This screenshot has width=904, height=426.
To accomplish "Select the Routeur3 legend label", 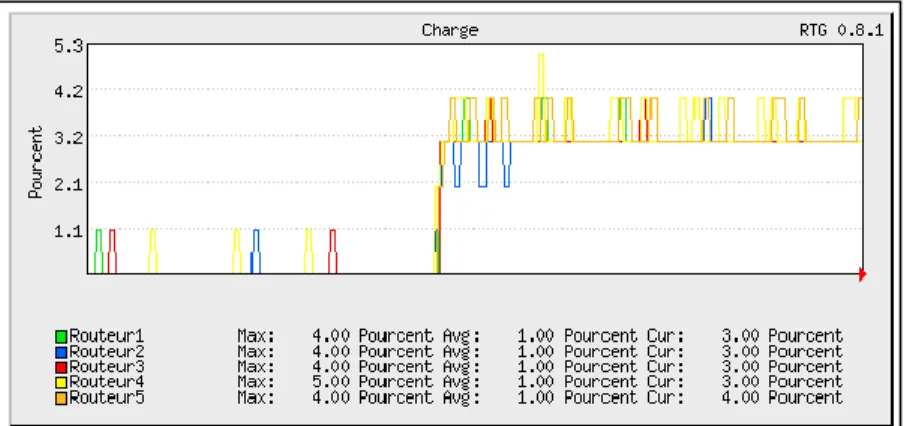I will tap(107, 367).
